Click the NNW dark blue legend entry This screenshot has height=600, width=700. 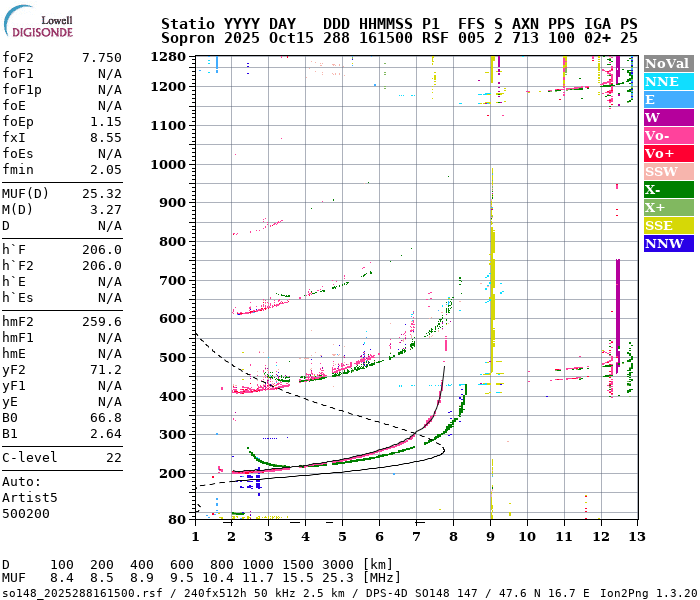tap(667, 243)
